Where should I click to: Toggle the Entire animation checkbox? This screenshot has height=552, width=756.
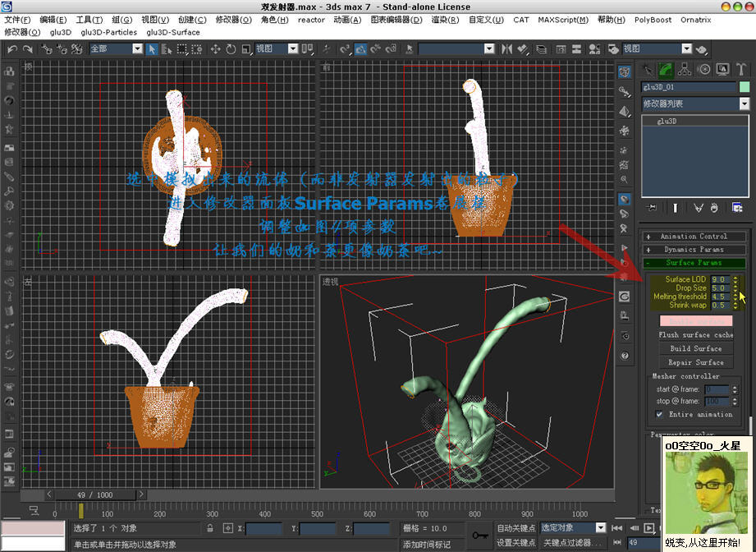click(x=659, y=415)
